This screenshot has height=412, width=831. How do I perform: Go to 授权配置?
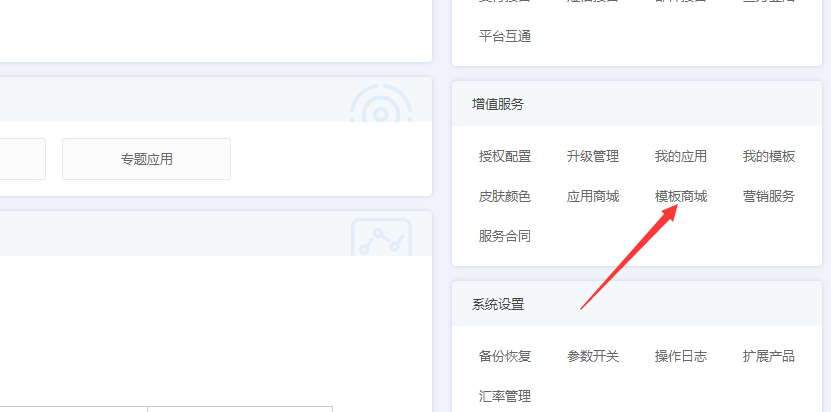pyautogui.click(x=505, y=156)
